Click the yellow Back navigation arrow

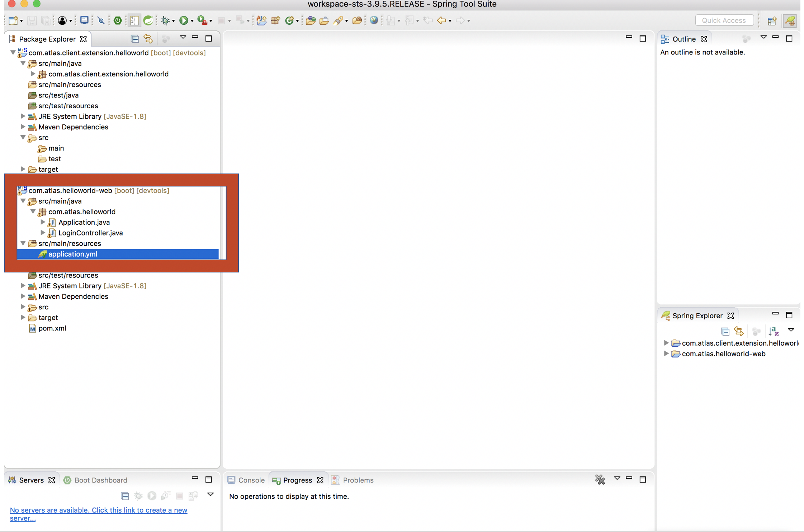coord(441,20)
